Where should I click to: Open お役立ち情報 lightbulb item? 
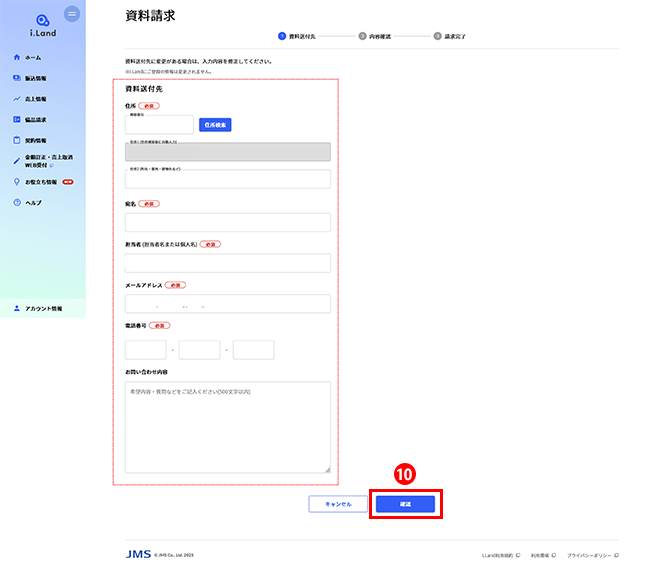tap(40, 183)
